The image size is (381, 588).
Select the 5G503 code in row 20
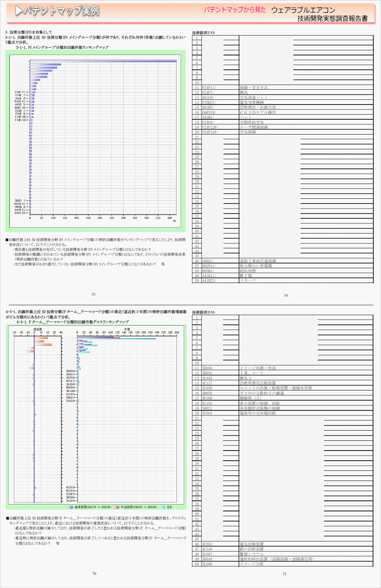[207, 413]
